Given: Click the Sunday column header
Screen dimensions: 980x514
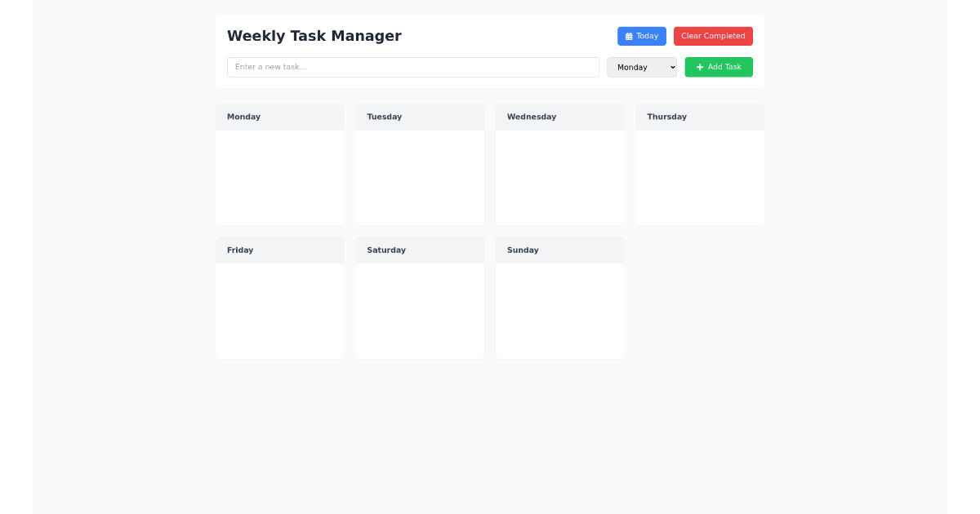Looking at the screenshot, I should point(560,250).
